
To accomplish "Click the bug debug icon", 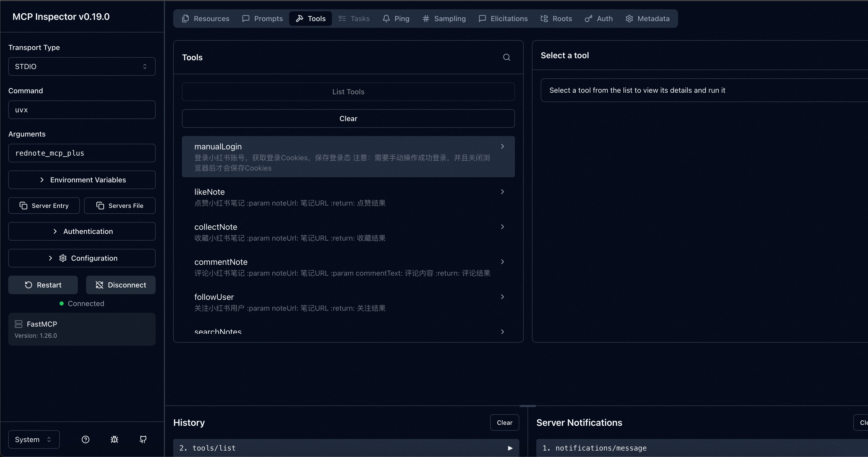I will 114,439.
